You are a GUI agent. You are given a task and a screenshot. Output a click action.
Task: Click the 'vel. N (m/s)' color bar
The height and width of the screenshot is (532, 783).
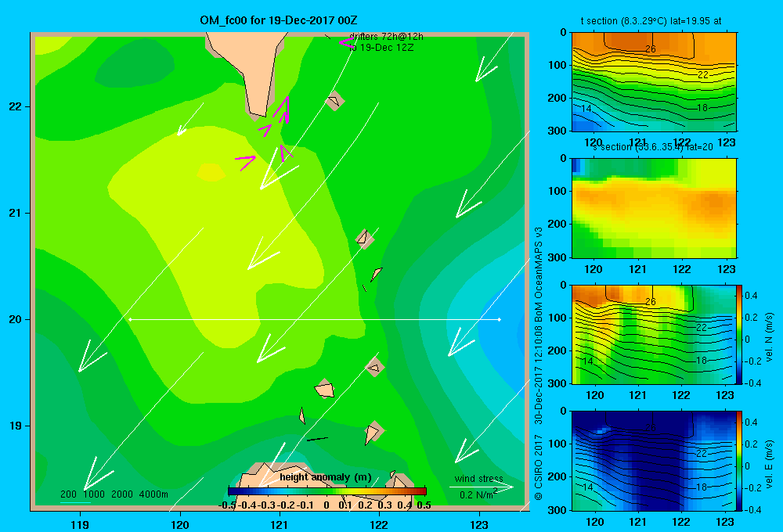pos(740,334)
